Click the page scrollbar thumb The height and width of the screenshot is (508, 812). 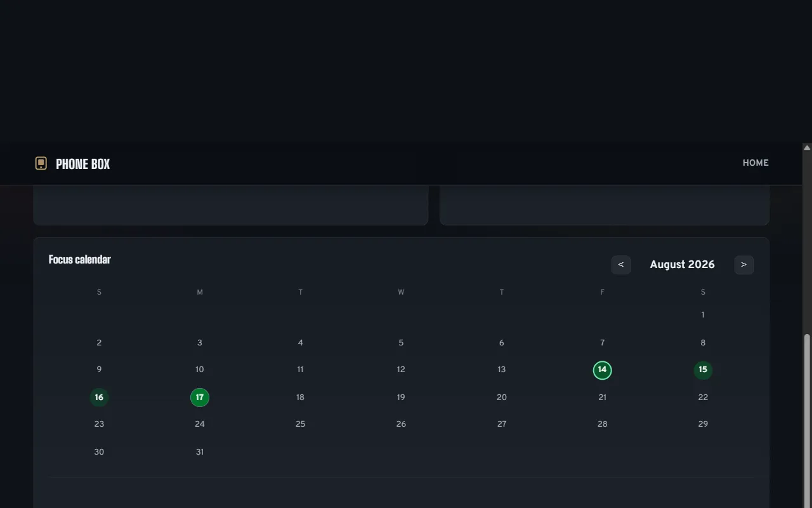[x=807, y=420]
